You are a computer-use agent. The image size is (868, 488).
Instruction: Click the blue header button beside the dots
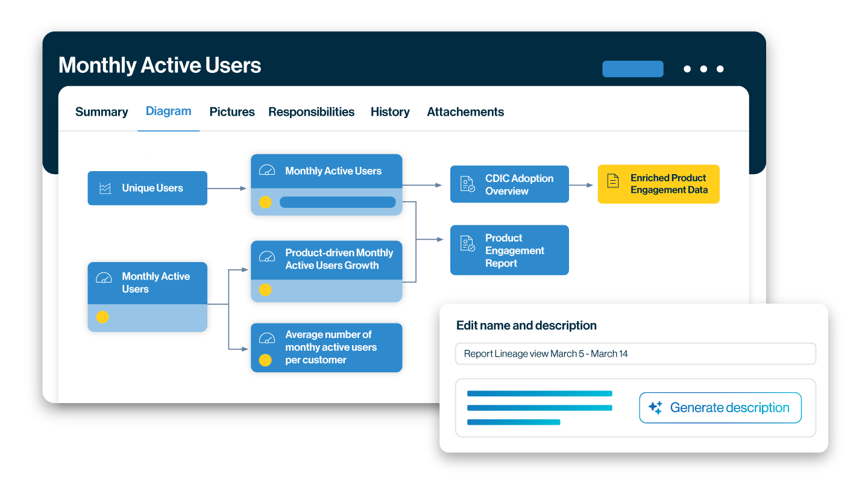(x=633, y=69)
